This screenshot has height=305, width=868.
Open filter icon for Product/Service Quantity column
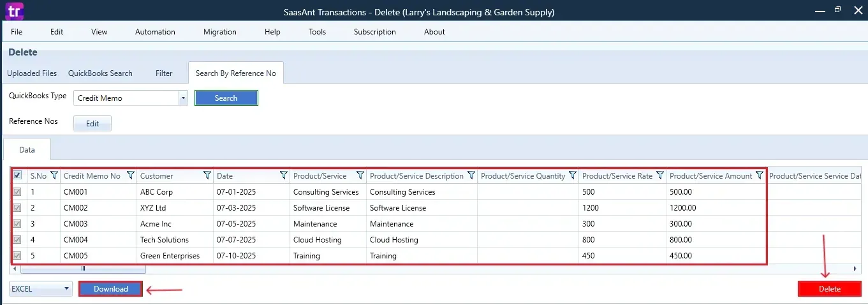click(573, 175)
